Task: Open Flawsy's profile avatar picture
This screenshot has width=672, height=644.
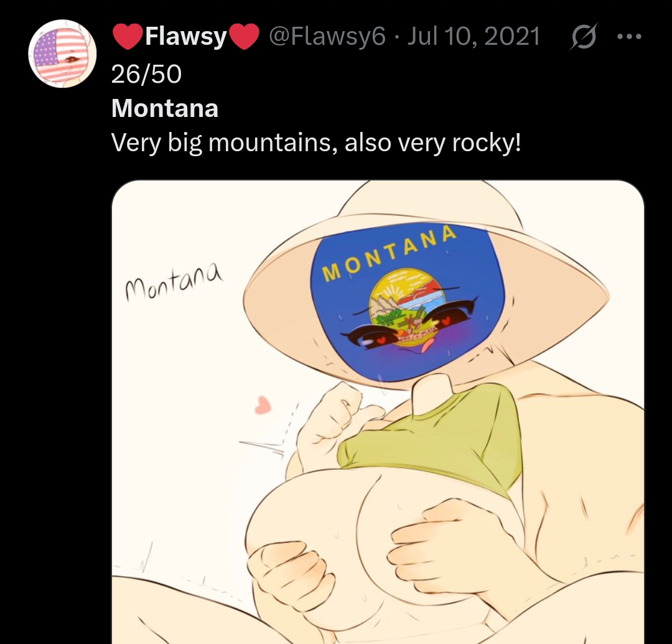Action: pyautogui.click(x=63, y=54)
